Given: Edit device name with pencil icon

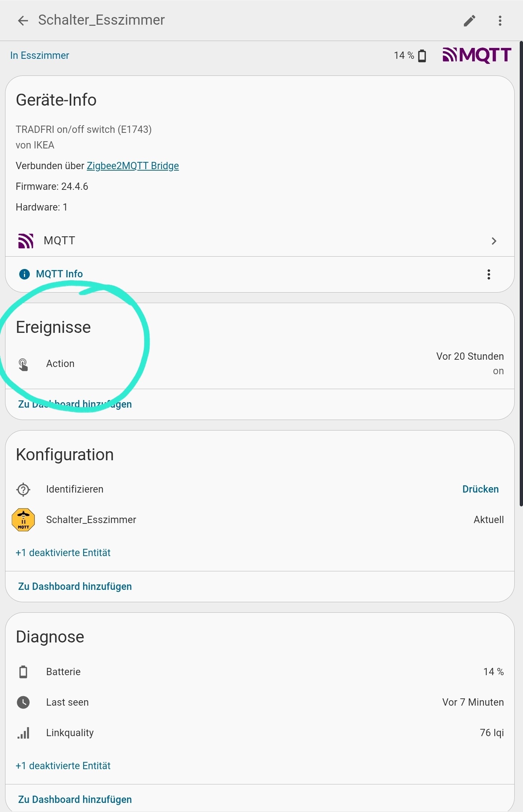Looking at the screenshot, I should [469, 21].
